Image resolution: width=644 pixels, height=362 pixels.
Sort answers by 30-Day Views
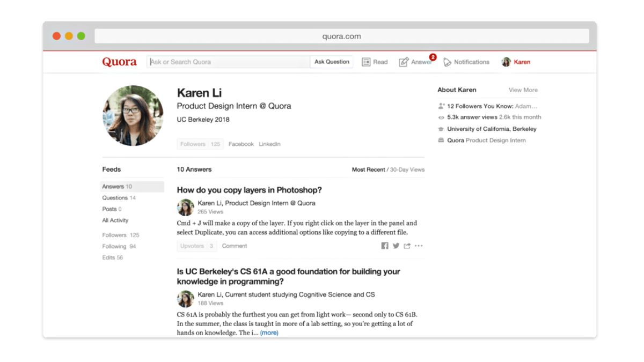(407, 169)
